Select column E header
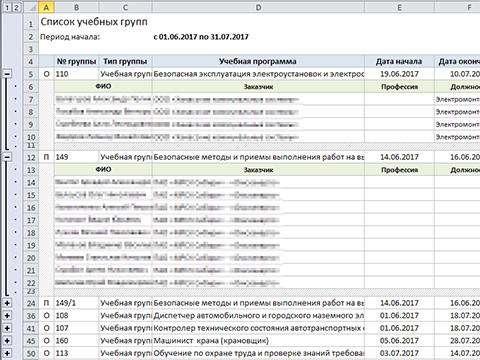480x360 pixels. [399, 7]
